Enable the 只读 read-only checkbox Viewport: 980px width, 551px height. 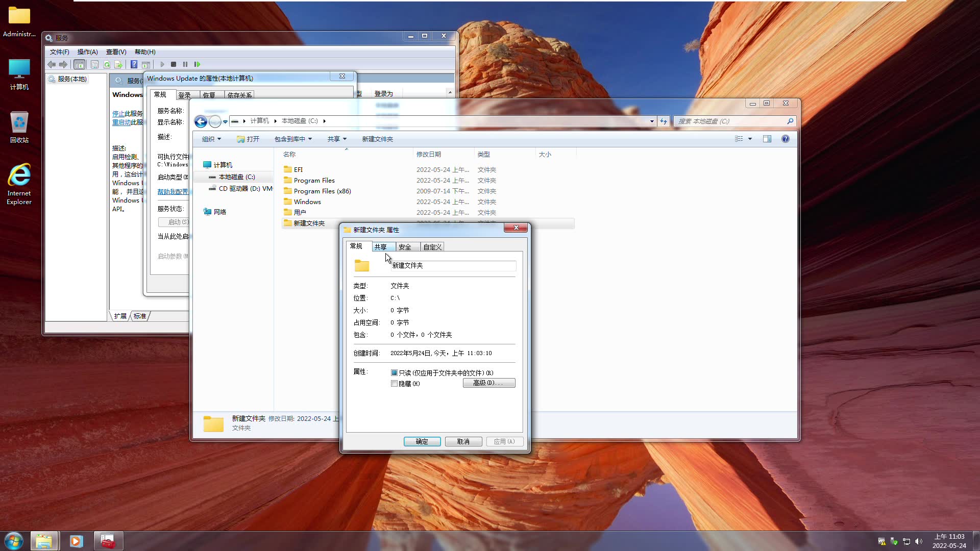pyautogui.click(x=394, y=372)
